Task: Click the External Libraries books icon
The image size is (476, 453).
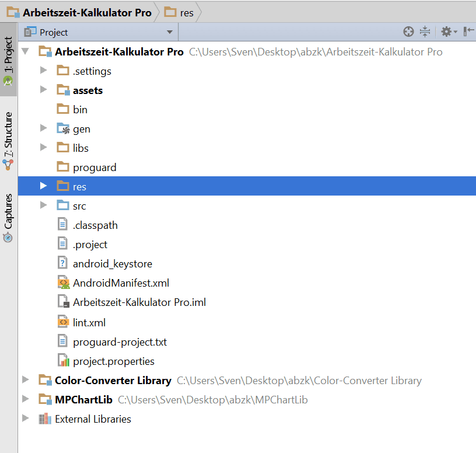Action: point(45,419)
